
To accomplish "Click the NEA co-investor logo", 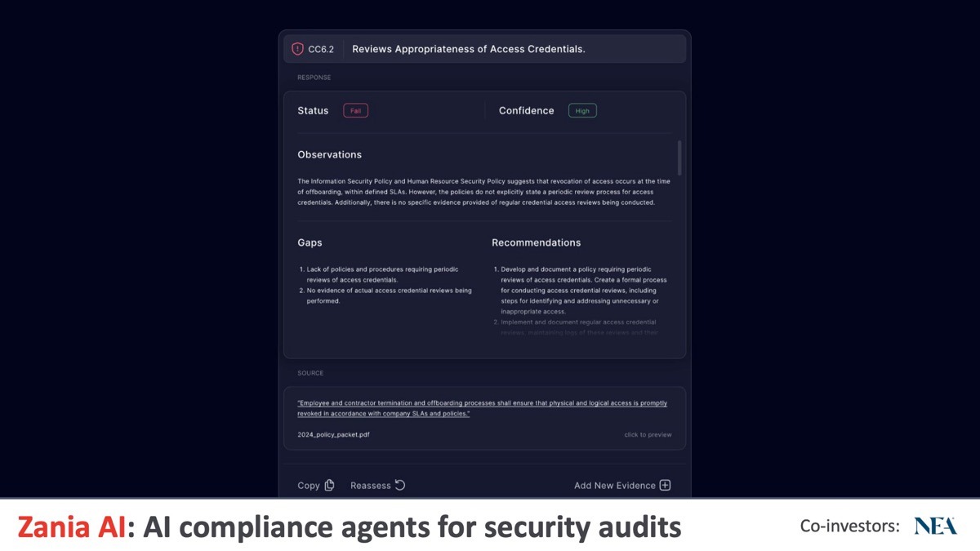I will [935, 527].
